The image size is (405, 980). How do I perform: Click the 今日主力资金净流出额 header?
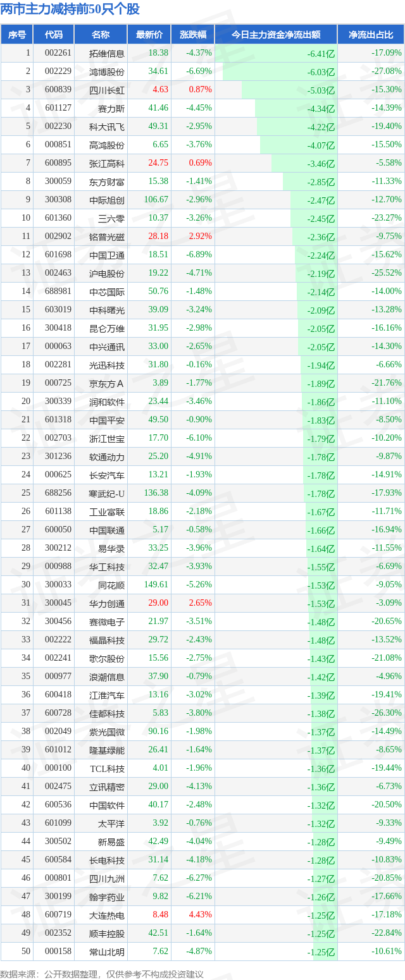click(276, 35)
